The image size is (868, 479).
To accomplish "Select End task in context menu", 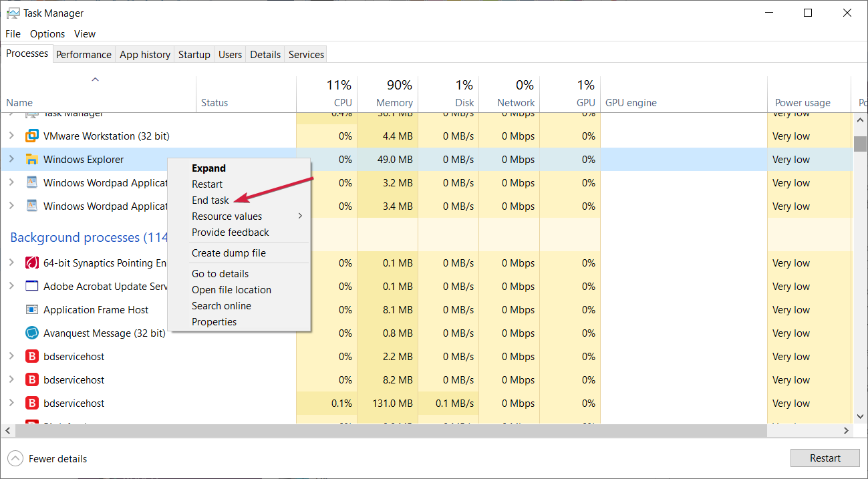I will pyautogui.click(x=239, y=200).
